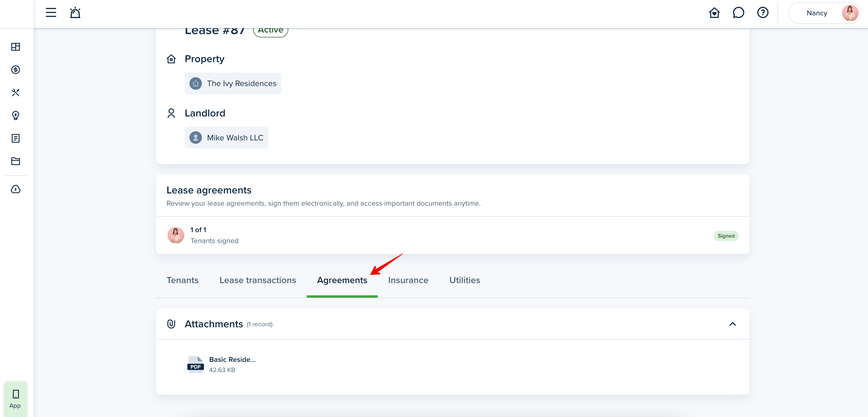Image resolution: width=868 pixels, height=417 pixels.
Task: Open the lightbulb icon in sidebar
Action: [x=16, y=115]
